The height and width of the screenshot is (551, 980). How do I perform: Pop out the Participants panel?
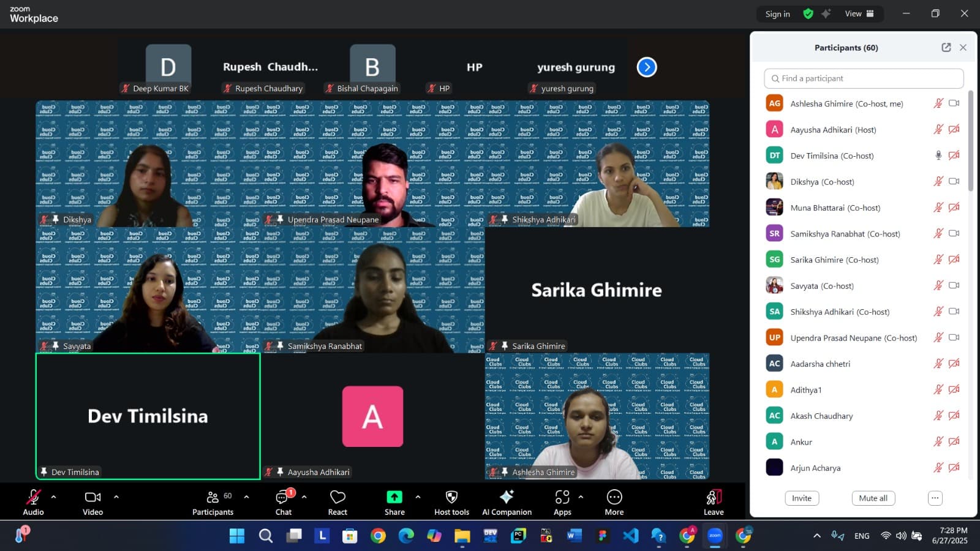946,48
